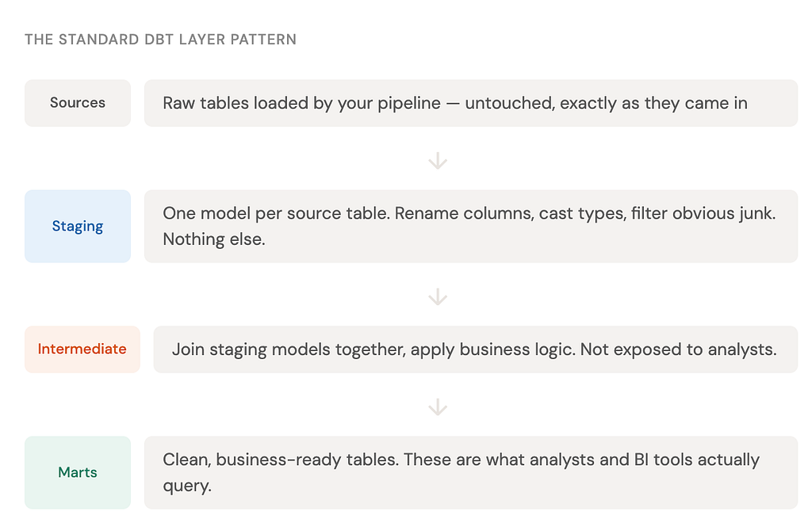
Task: Click the down arrow between Sources and Staging
Action: coord(438,160)
